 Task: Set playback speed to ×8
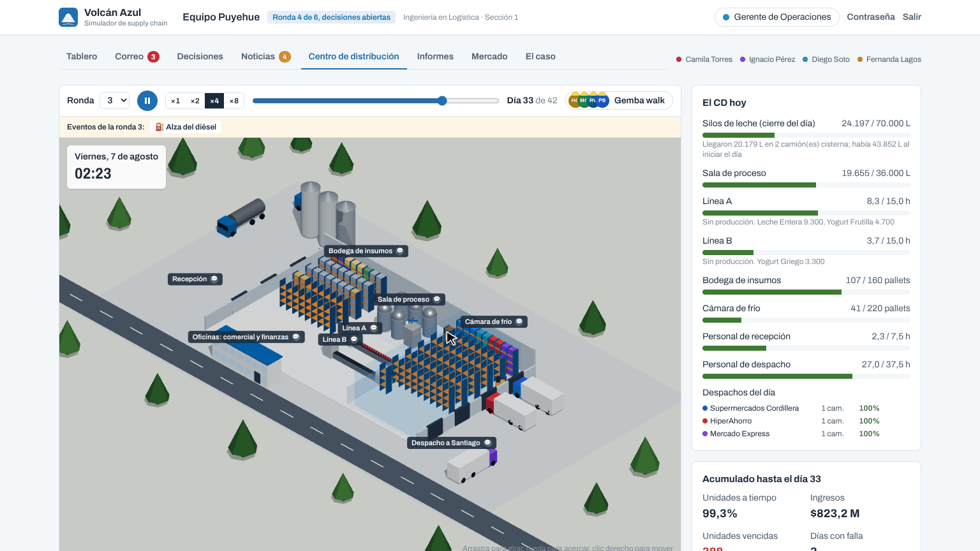(234, 101)
